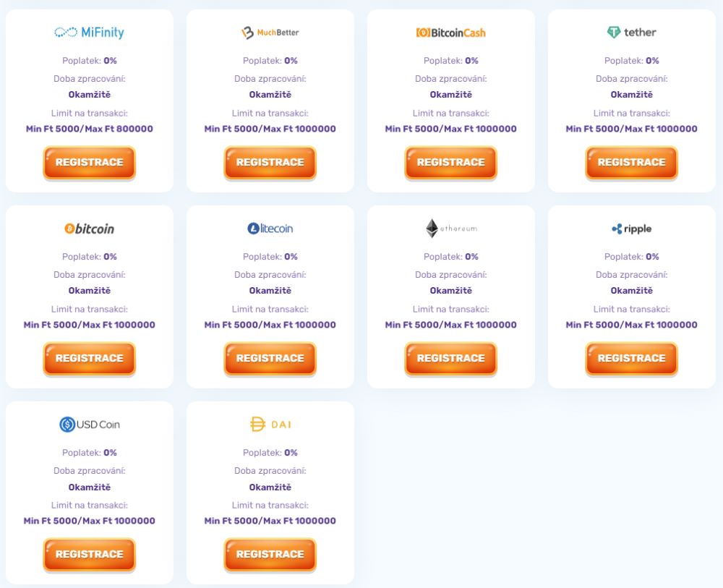The height and width of the screenshot is (588, 723).
Task: Hit REGISTRACE in the DAI card
Action: pyautogui.click(x=270, y=554)
